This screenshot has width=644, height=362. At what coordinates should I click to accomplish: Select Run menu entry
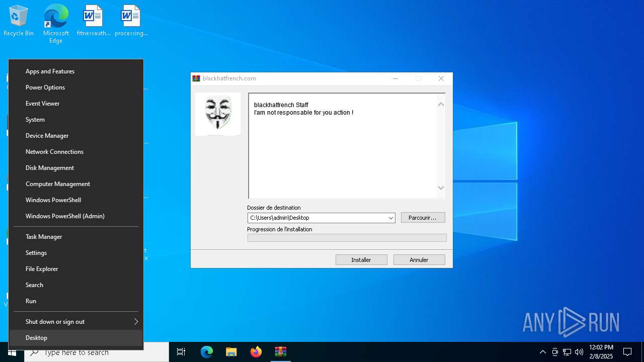pos(76,301)
